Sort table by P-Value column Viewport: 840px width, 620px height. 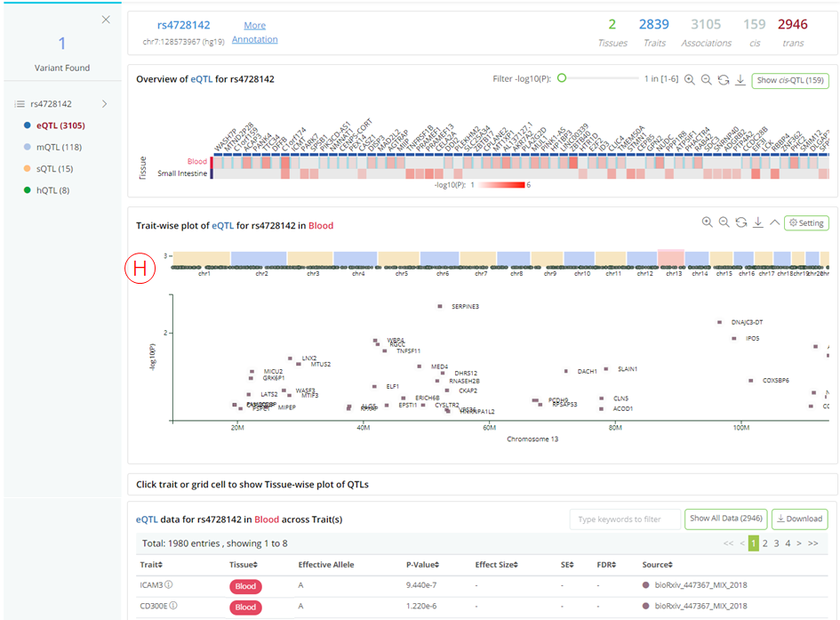tap(423, 565)
